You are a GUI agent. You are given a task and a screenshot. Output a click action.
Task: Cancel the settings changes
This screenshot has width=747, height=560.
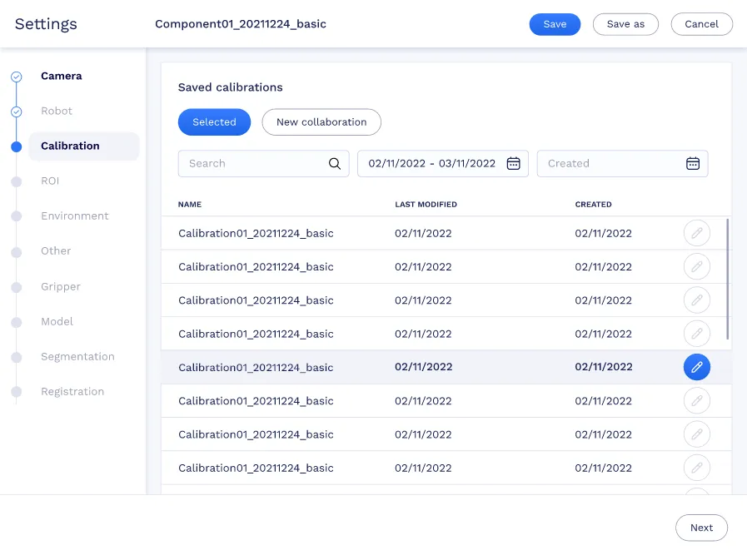coord(701,24)
